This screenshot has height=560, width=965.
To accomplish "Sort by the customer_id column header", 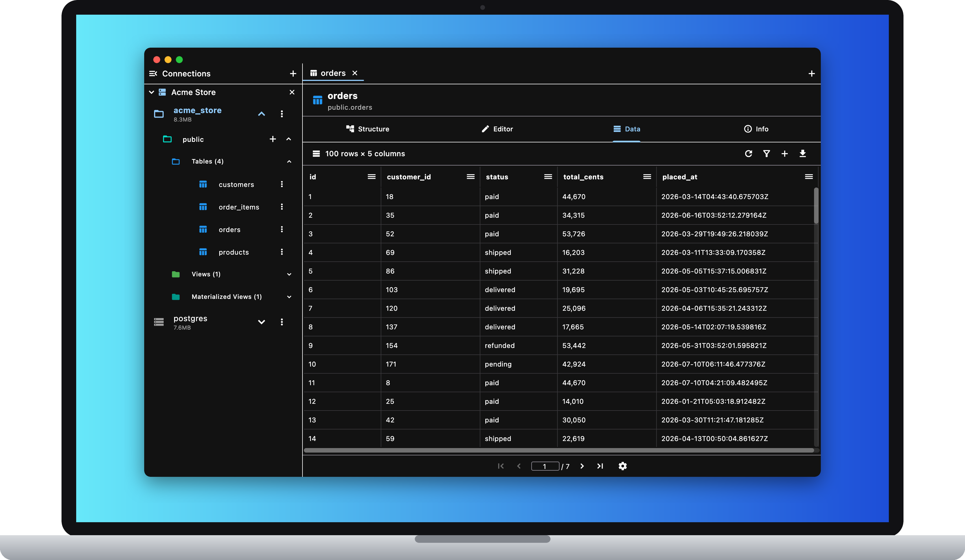I will pos(409,177).
